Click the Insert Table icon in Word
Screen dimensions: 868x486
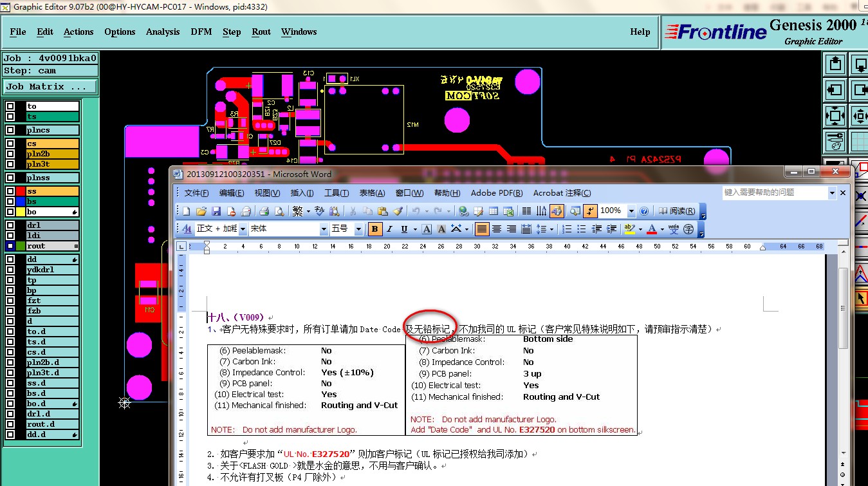pyautogui.click(x=494, y=211)
